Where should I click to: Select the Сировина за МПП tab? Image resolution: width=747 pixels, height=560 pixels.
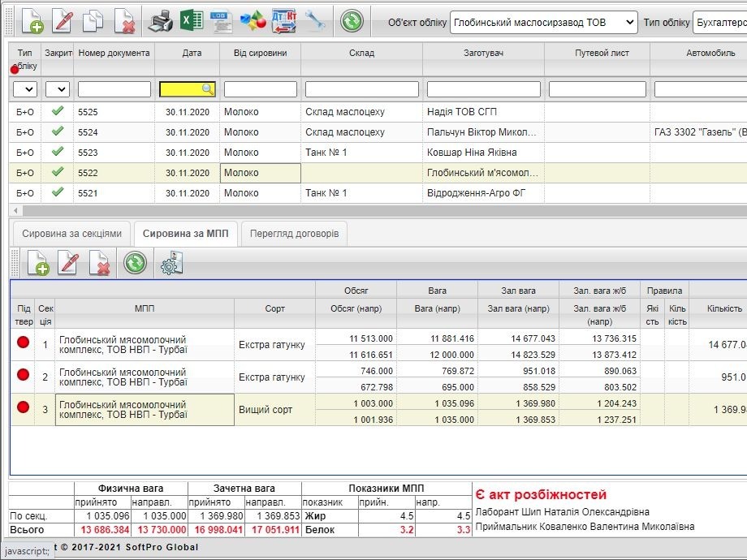tap(185, 234)
